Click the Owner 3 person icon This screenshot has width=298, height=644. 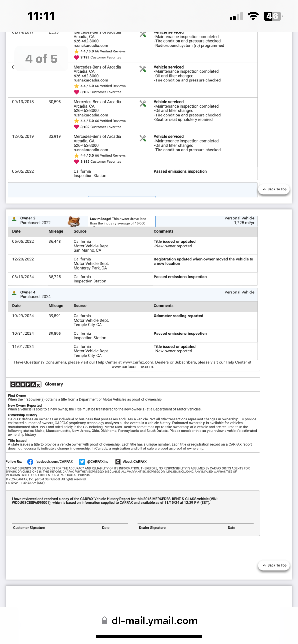(x=14, y=219)
